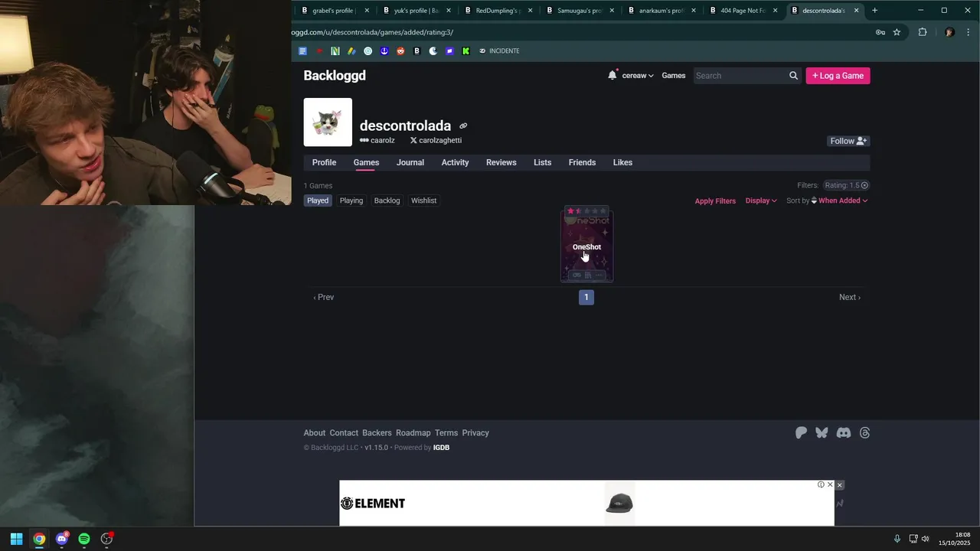Close the Element ad banner

click(x=839, y=485)
